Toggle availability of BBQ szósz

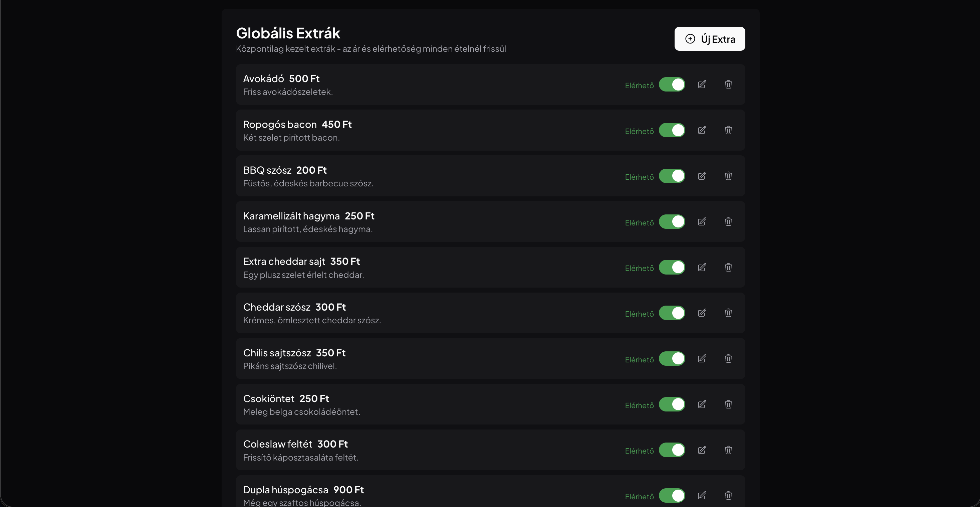(x=672, y=176)
